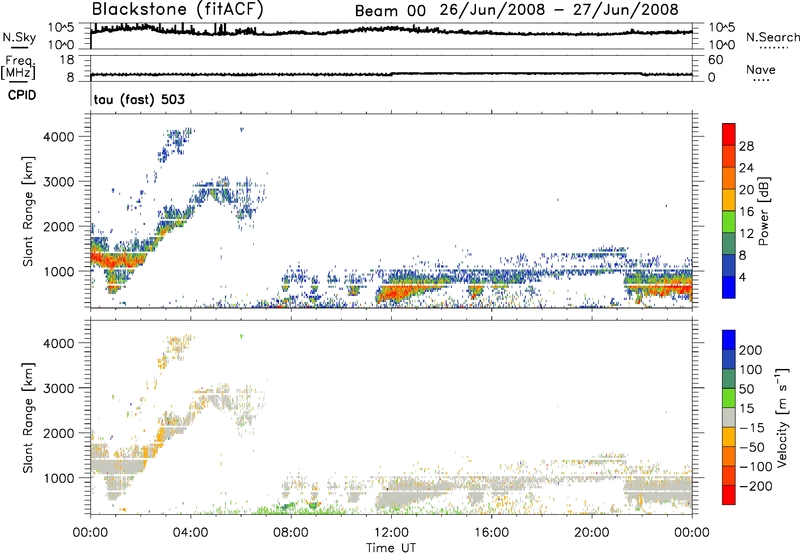This screenshot has width=800, height=554.
Task: Click the "Freq. [MHz]" axis label
Action: (x=18, y=68)
